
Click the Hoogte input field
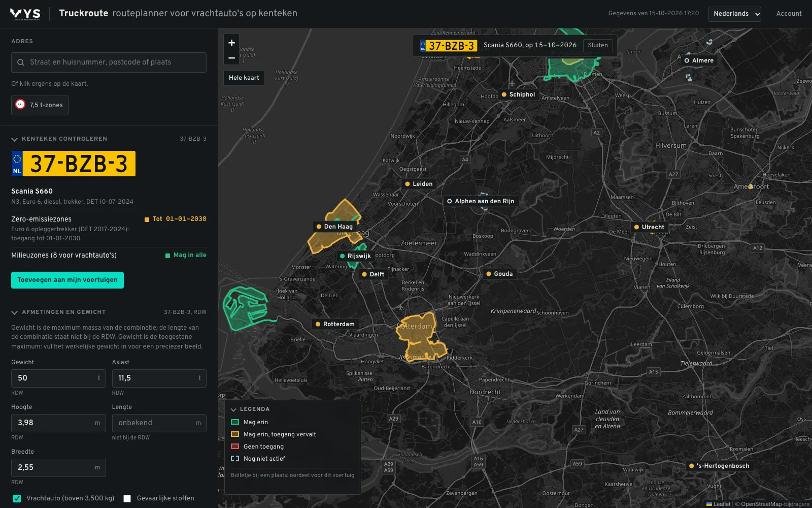(x=58, y=423)
